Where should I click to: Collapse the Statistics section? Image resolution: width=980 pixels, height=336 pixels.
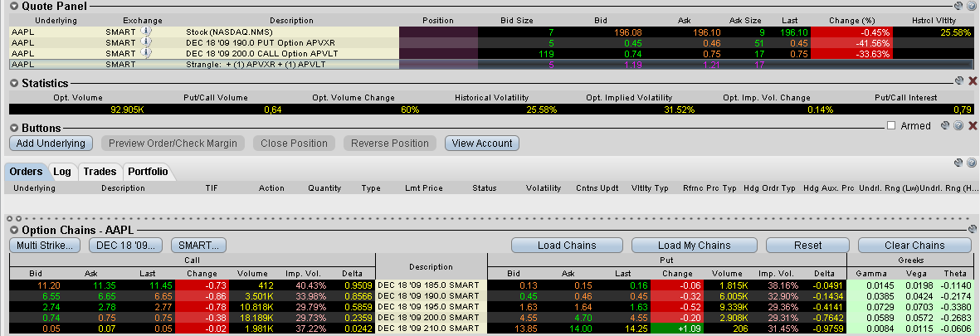tap(14, 82)
